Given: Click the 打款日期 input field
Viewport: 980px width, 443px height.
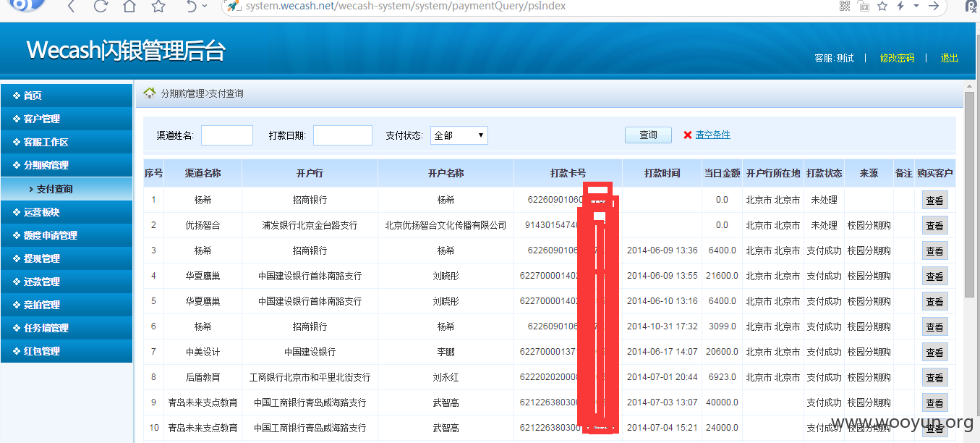Looking at the screenshot, I should click(343, 135).
